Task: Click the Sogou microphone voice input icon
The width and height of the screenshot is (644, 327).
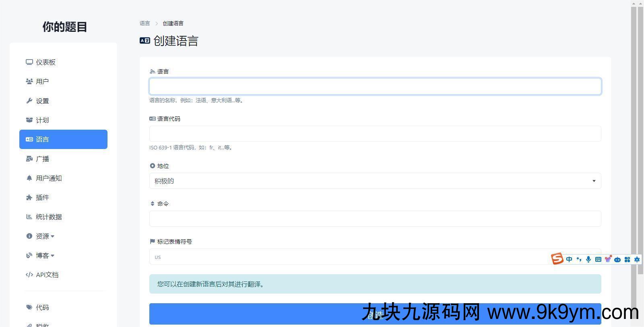Action: click(588, 259)
